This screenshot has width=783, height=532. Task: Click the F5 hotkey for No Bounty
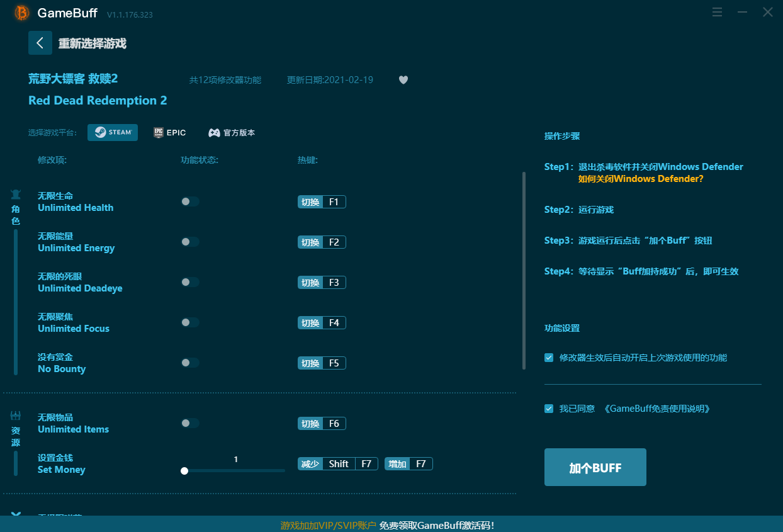322,363
